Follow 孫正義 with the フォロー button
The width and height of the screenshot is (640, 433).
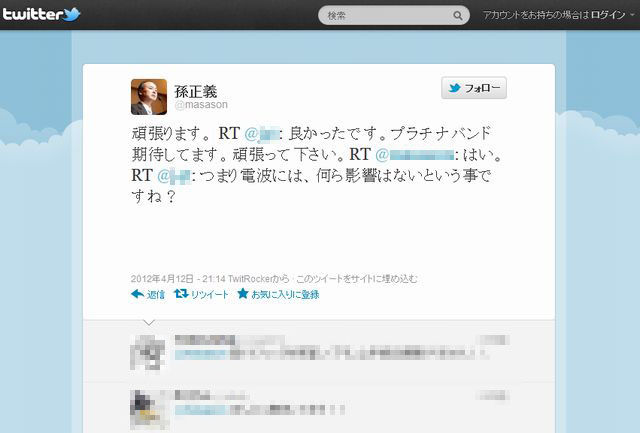click(474, 88)
